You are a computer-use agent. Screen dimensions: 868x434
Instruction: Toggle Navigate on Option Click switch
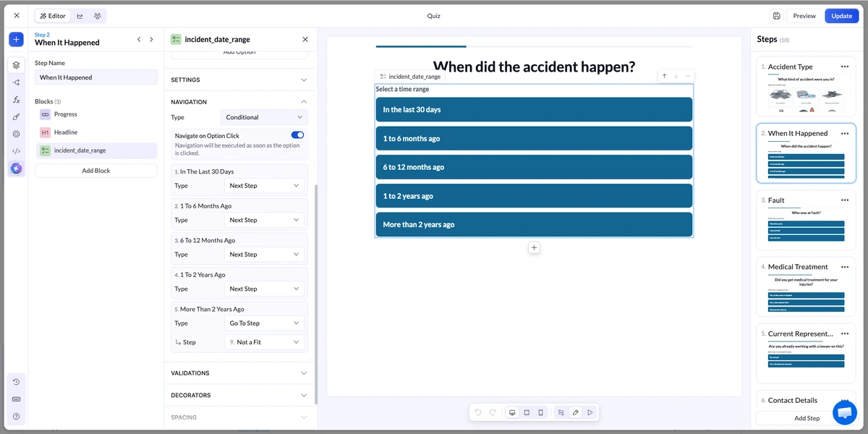click(297, 135)
